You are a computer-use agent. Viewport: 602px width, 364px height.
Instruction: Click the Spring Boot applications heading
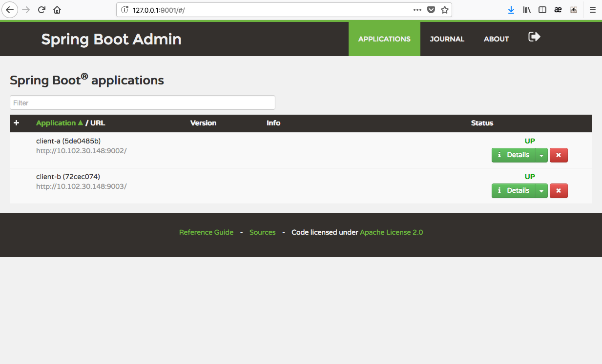click(x=87, y=80)
